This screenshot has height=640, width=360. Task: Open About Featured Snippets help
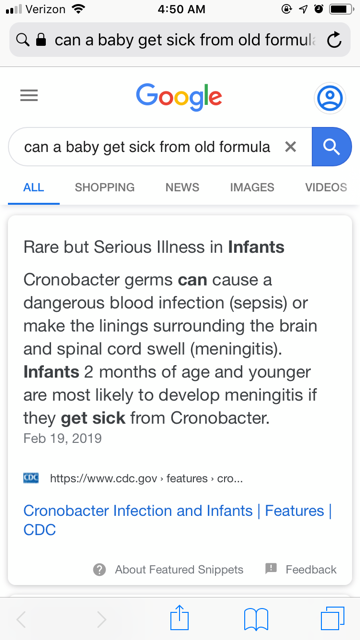168,569
